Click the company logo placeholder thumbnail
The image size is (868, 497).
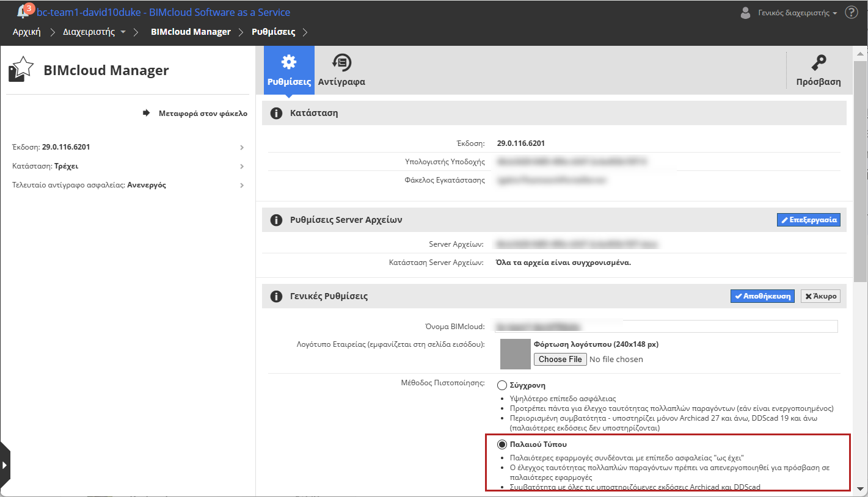pyautogui.click(x=516, y=354)
